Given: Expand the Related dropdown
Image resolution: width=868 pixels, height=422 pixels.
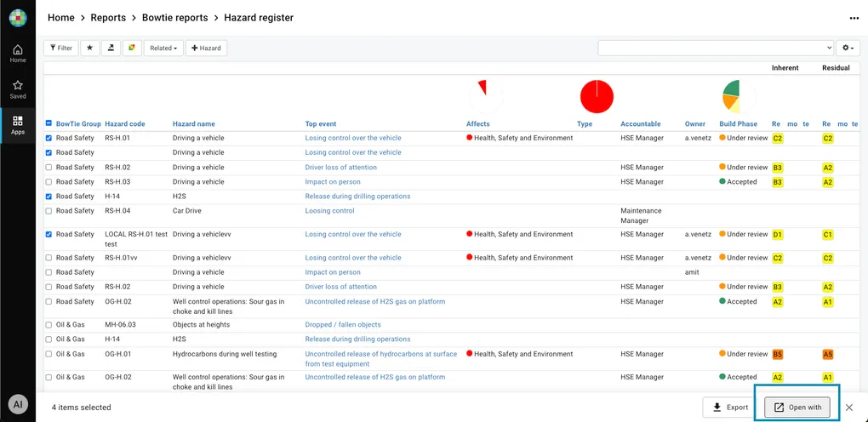Looking at the screenshot, I should [163, 48].
